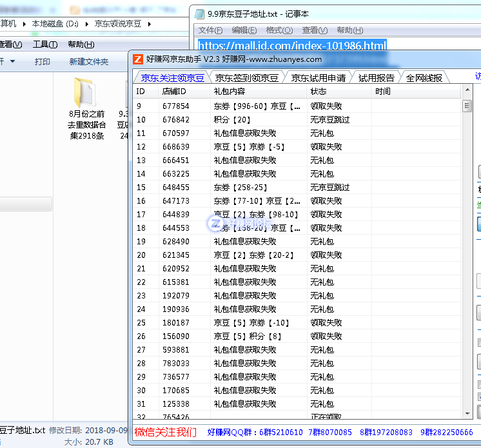
Task: Click the 9群282250666 QQ group text
Action: coord(447,433)
